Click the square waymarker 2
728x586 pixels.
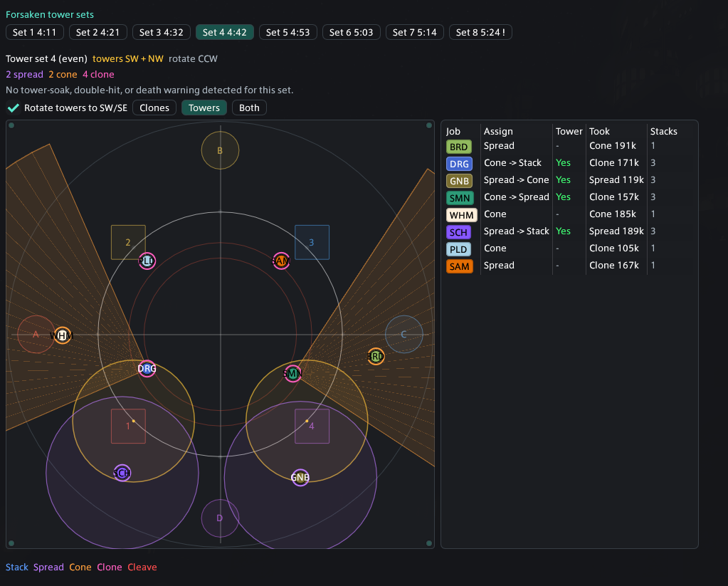128,242
